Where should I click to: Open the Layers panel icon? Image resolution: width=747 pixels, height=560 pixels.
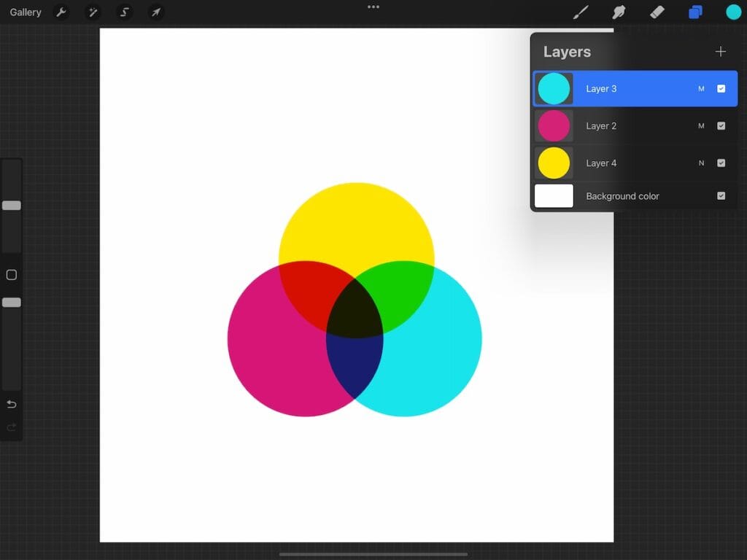694,12
